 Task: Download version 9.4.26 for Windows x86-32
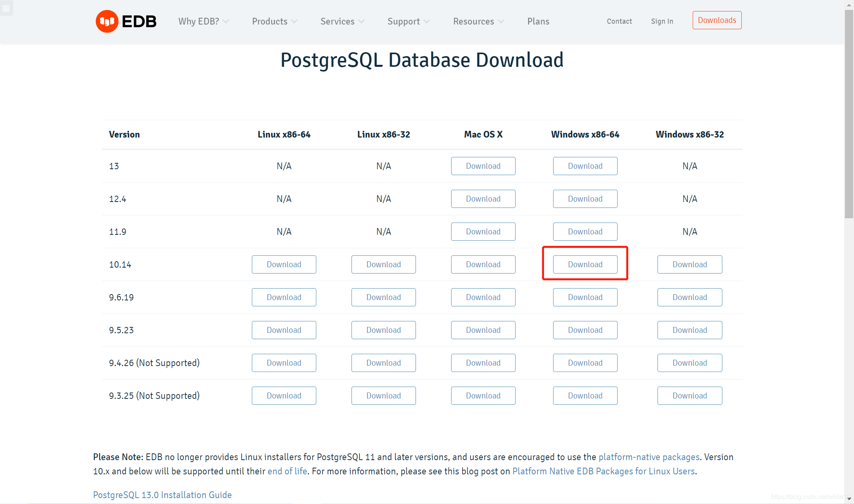690,363
